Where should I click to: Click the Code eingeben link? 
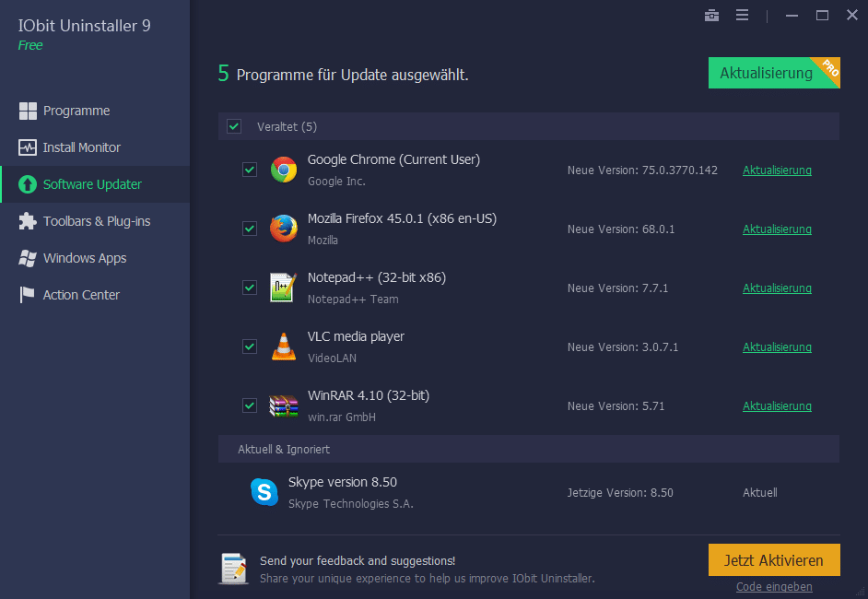[774, 587]
